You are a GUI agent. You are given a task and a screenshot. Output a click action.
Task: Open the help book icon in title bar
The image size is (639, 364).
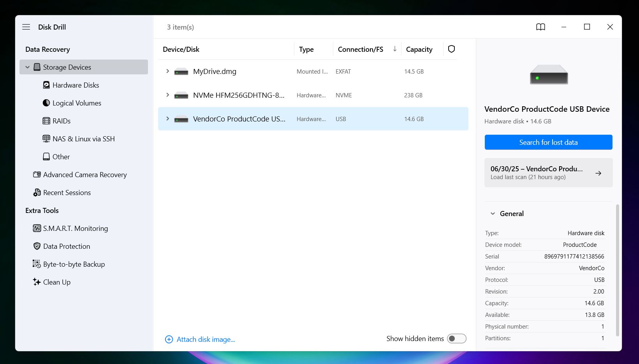(x=540, y=27)
